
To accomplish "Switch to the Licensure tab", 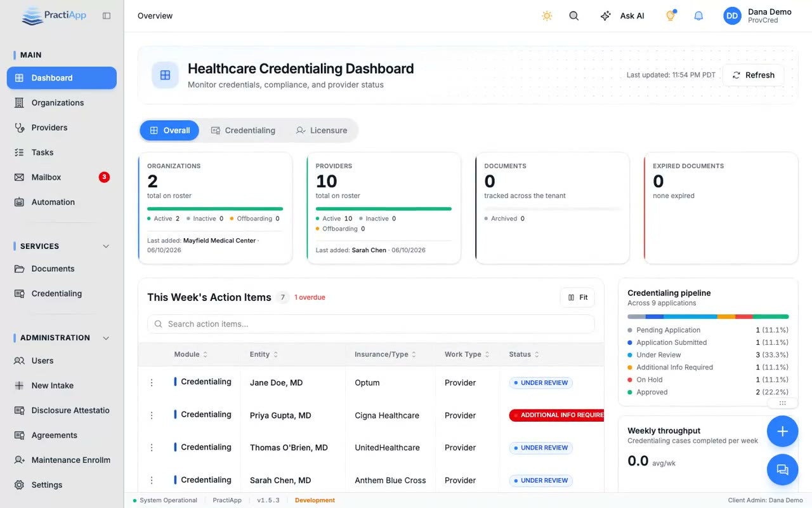I will point(322,130).
